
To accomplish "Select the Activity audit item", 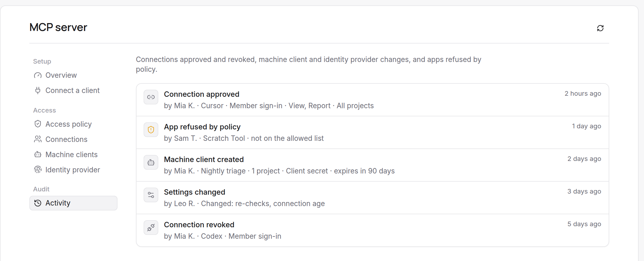I will [x=73, y=203].
